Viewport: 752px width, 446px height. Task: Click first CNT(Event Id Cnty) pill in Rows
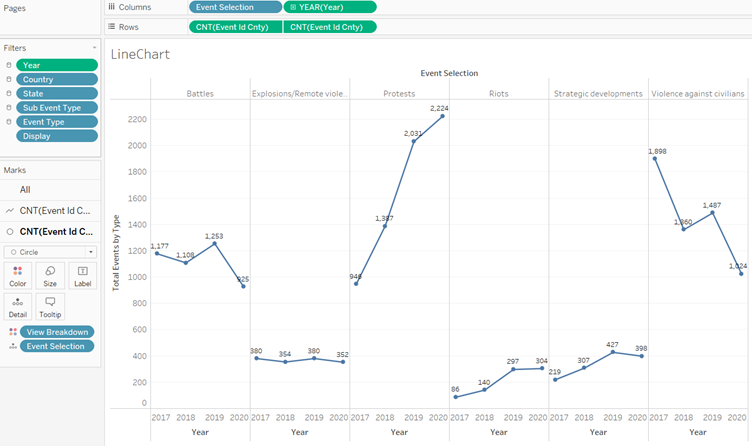[234, 27]
